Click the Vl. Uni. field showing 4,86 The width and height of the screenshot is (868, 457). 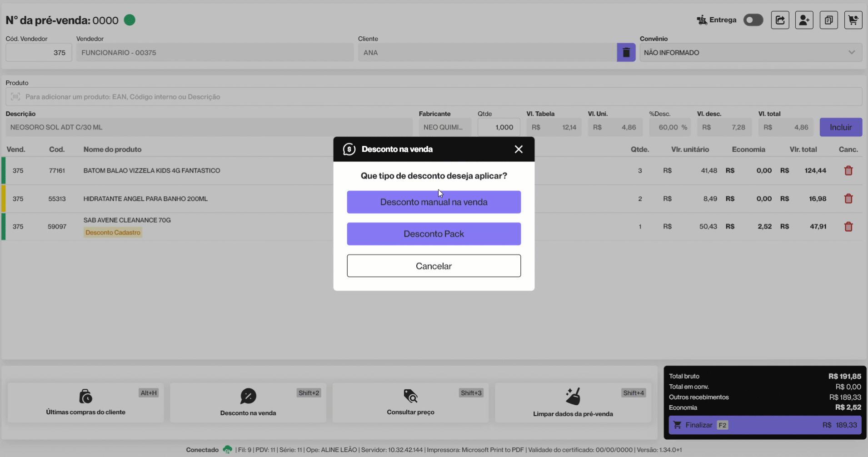pos(615,127)
